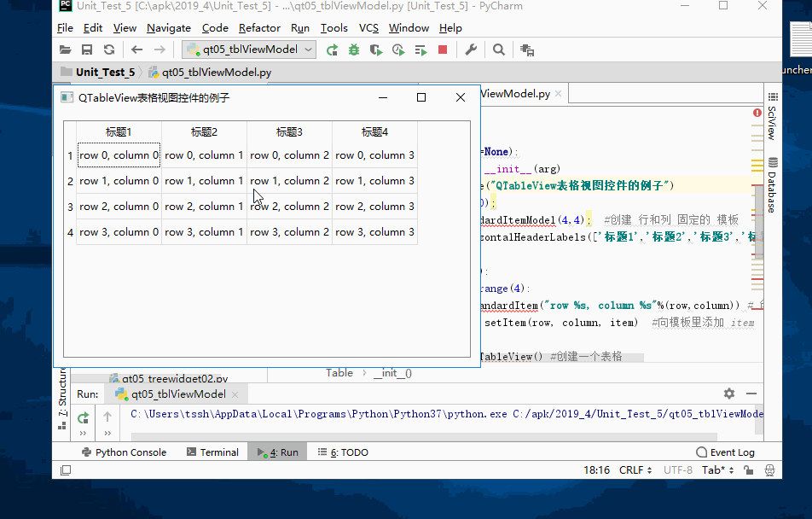Select cell row 1, column 2
The image size is (812, 519).
point(289,181)
